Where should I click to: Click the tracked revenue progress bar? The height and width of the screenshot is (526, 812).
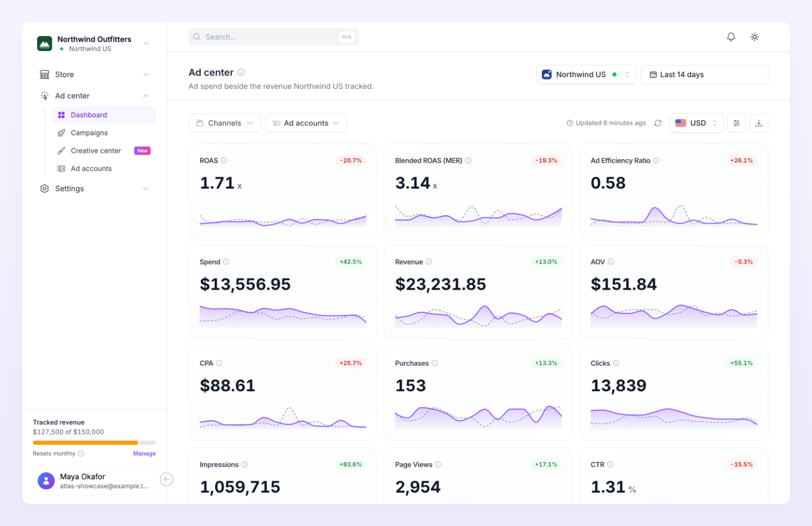tap(94, 443)
